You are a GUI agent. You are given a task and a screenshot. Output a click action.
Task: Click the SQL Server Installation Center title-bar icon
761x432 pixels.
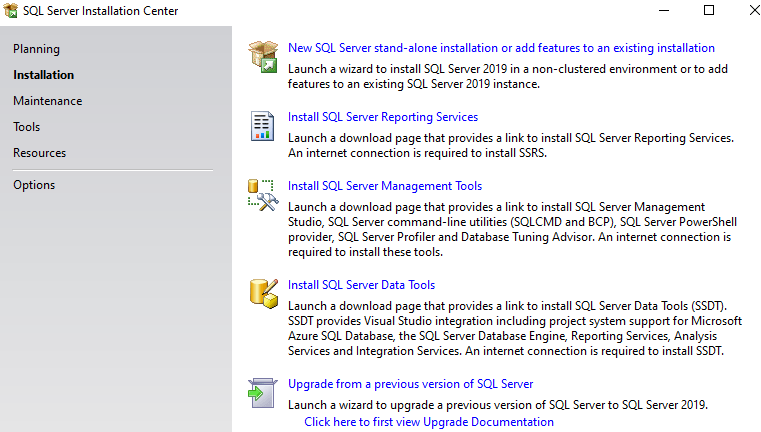tap(11, 10)
